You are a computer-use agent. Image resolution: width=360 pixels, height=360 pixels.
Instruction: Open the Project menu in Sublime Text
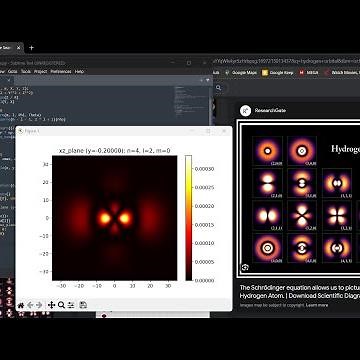(40, 71)
